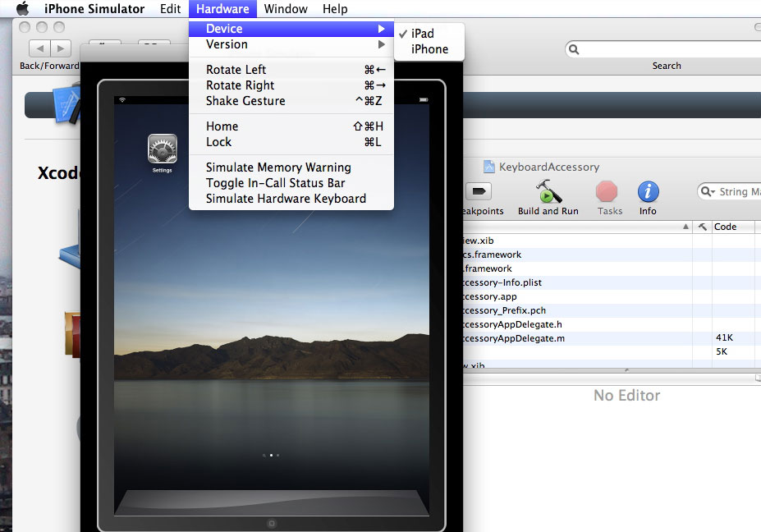Expand the Device submenu
The image size is (761, 532).
[291, 29]
